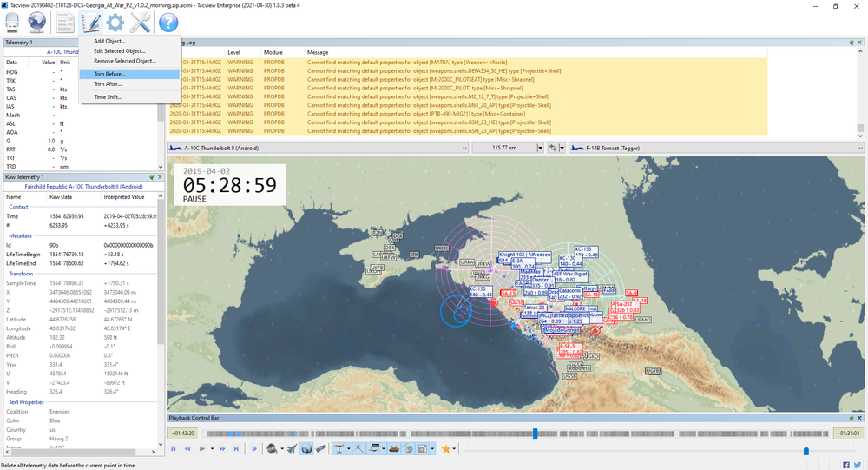868x470 pixels.
Task: Click the aircraft icon in playback bar
Action: (x=291, y=449)
